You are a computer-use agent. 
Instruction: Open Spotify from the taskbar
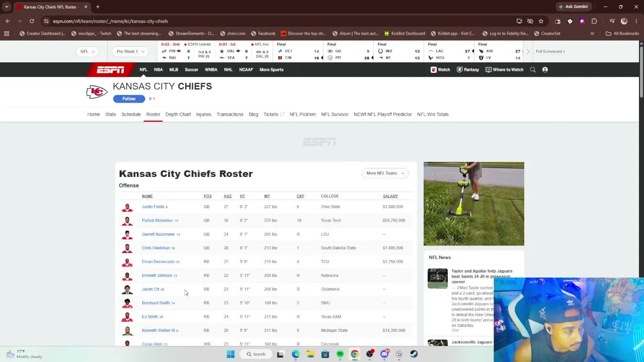point(340,354)
